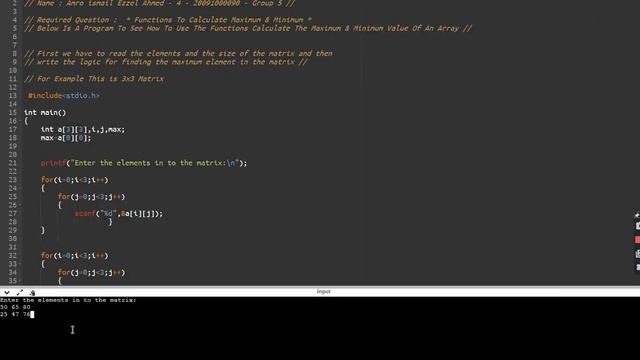Fold the main() block at line 16
The height and width of the screenshot is (360, 640).
coord(20,121)
